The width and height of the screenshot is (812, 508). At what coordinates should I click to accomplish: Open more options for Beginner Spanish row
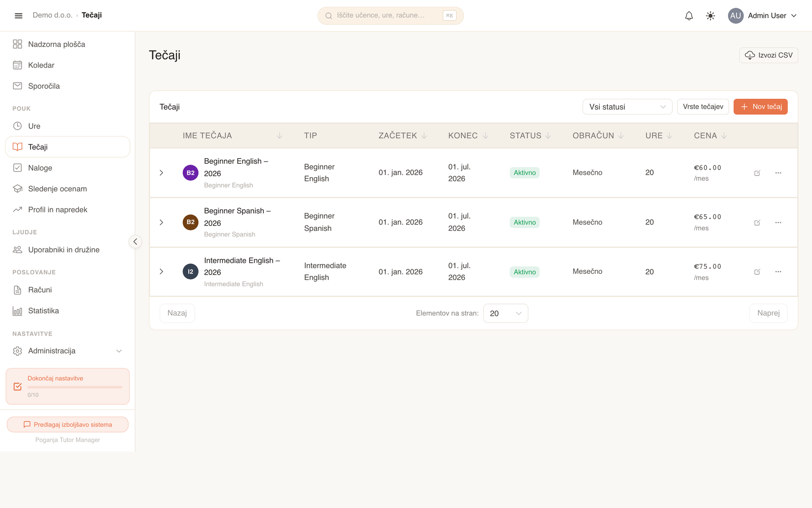click(778, 222)
